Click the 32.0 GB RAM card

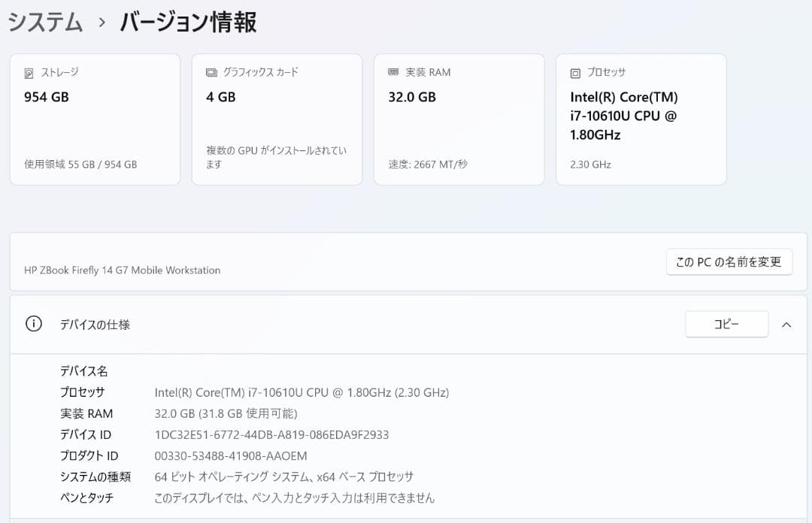pyautogui.click(x=459, y=119)
